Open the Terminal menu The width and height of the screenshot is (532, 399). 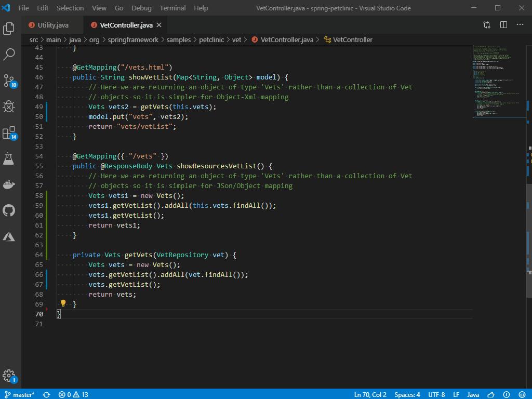pyautogui.click(x=172, y=8)
